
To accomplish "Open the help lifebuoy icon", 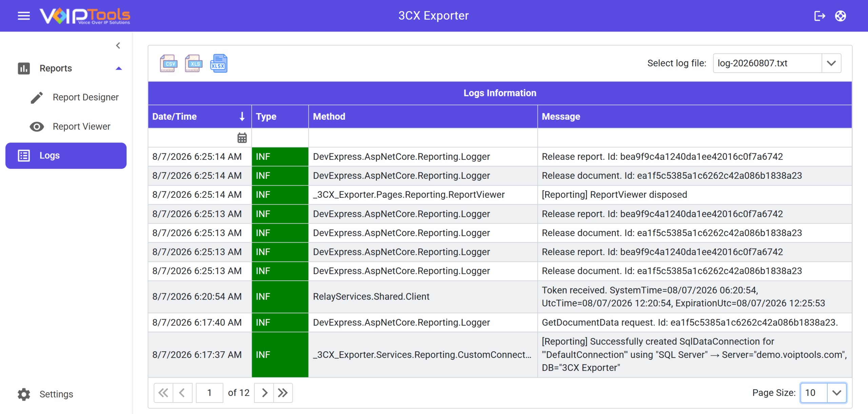I will point(841,16).
